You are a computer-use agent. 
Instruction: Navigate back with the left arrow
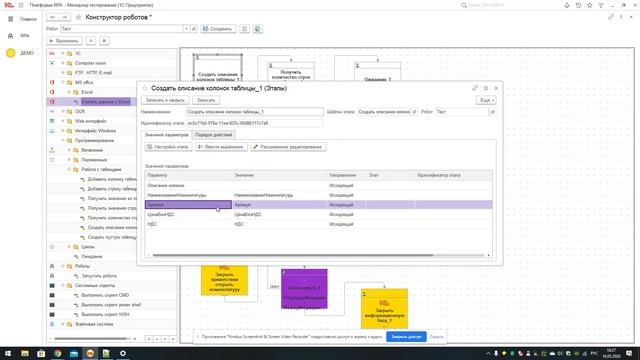click(53, 17)
